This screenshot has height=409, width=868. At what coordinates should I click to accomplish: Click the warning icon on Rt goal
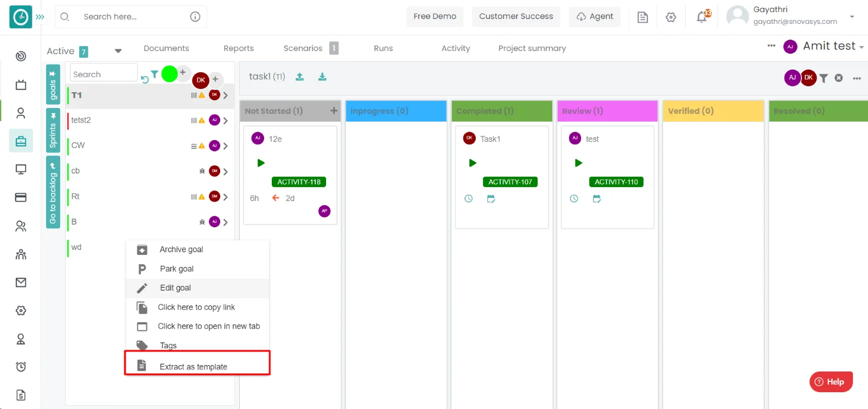(202, 197)
